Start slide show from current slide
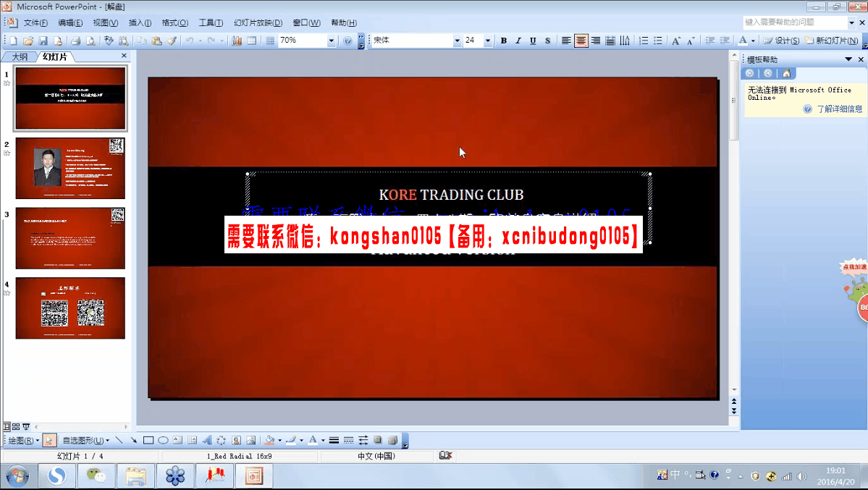This screenshot has width=868, height=490. pos(25,426)
